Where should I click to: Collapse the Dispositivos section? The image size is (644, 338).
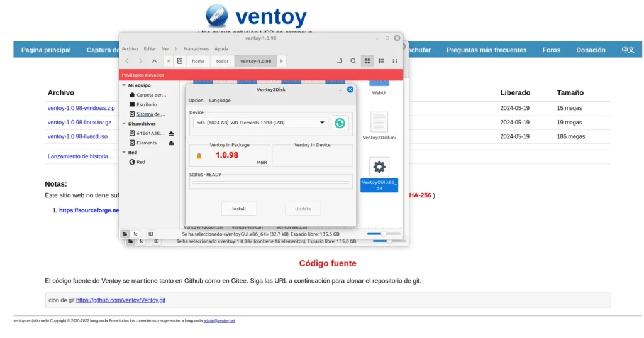click(124, 124)
